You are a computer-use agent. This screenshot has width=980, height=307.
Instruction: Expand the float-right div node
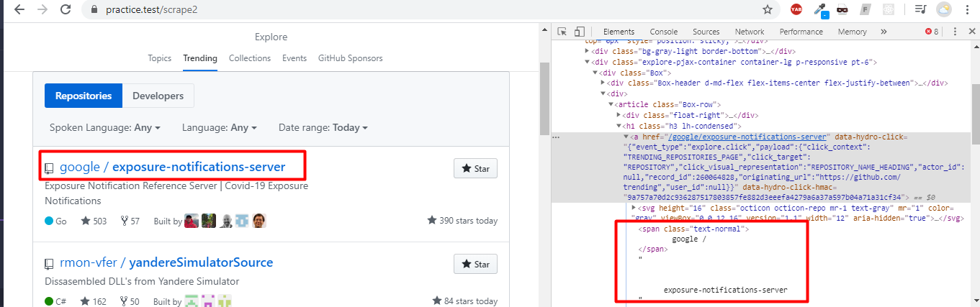click(x=620, y=114)
